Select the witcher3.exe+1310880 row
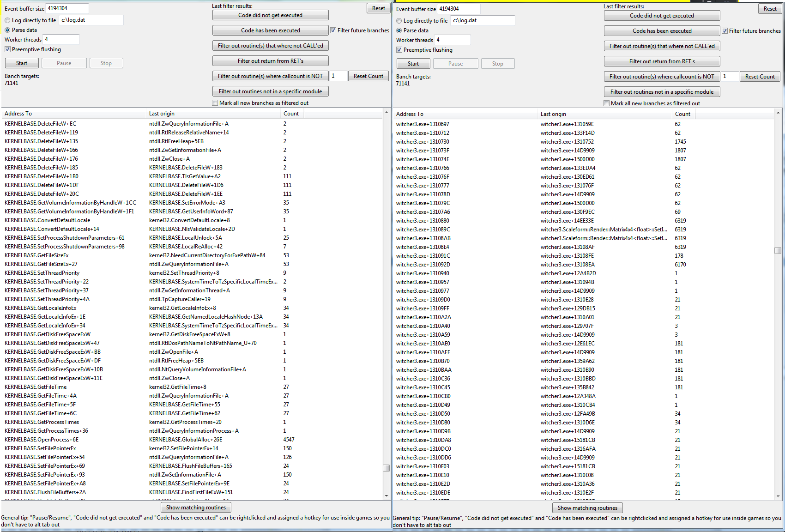Screen dimensions: 785x532 (x=423, y=221)
